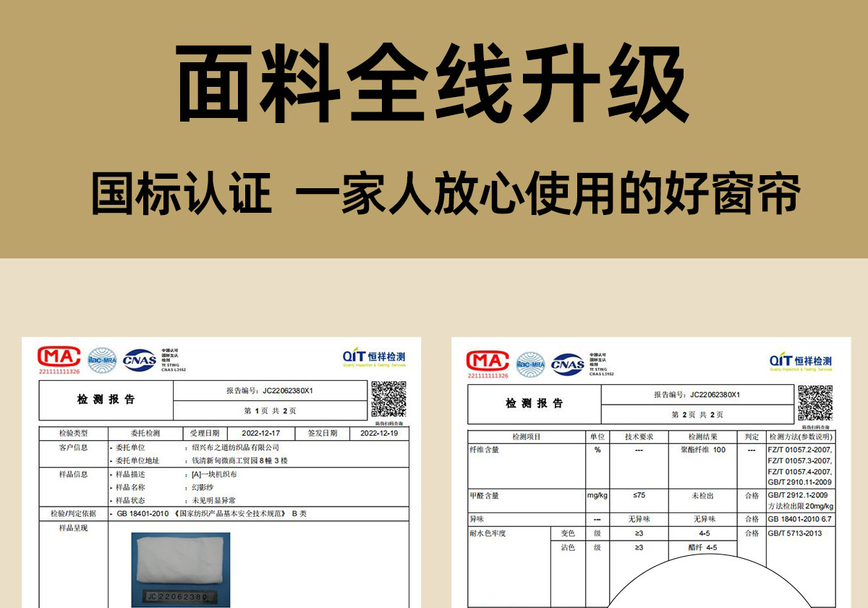Click the CNAS logo on page 2 report
Image resolution: width=868 pixels, height=608 pixels.
569,364
